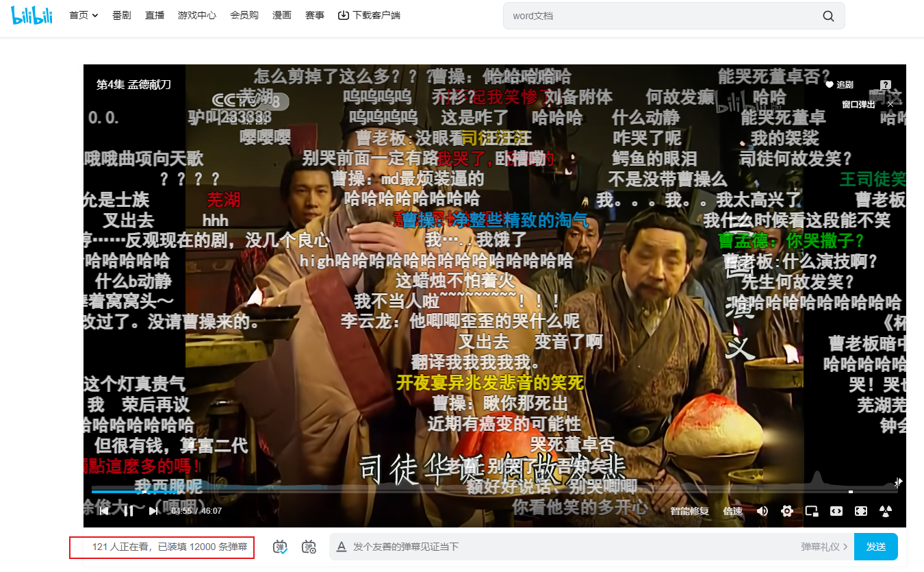Pause the video playback
Image resolution: width=924 pixels, height=572 pixels.
click(x=129, y=510)
